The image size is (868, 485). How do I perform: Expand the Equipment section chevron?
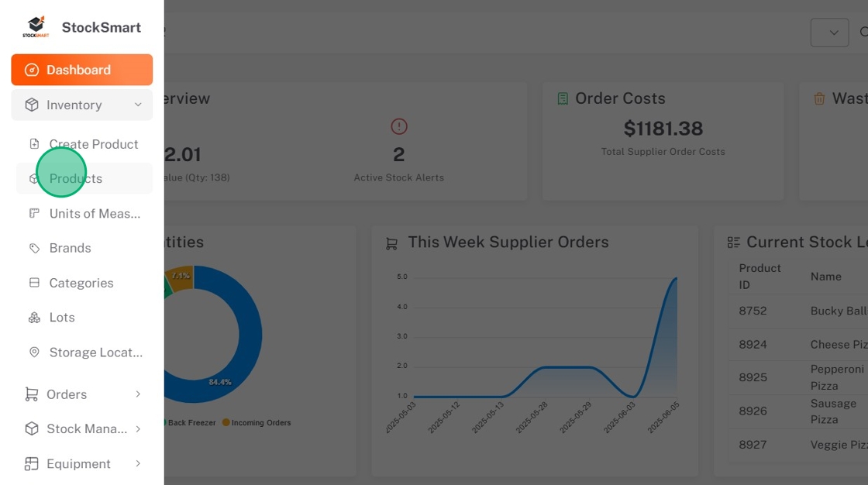point(138,463)
